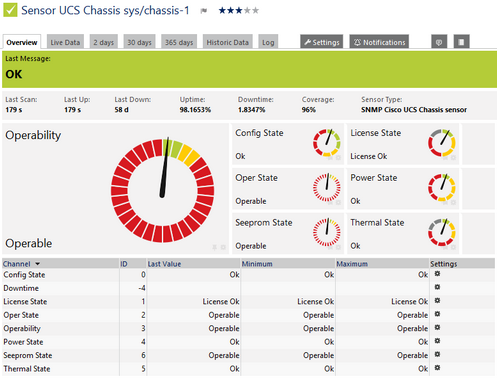Viewport: 497px width, 378px height.
Task: Click the comments speech bubble button
Action: pos(439,42)
